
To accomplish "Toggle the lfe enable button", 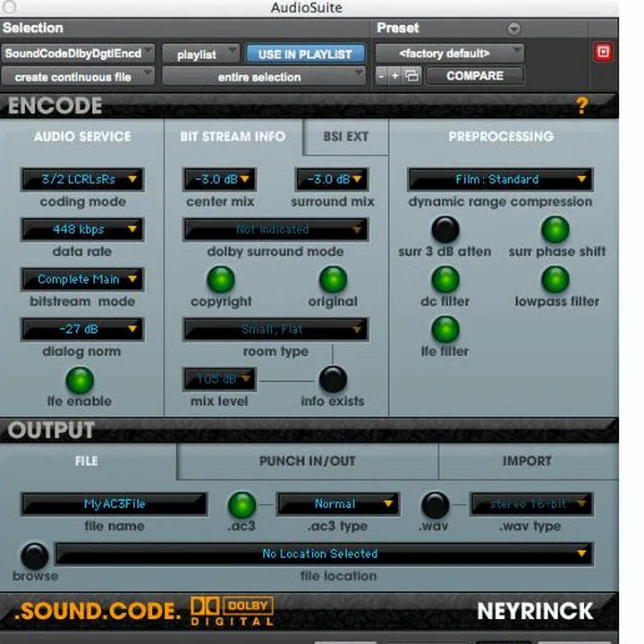I will tap(80, 380).
